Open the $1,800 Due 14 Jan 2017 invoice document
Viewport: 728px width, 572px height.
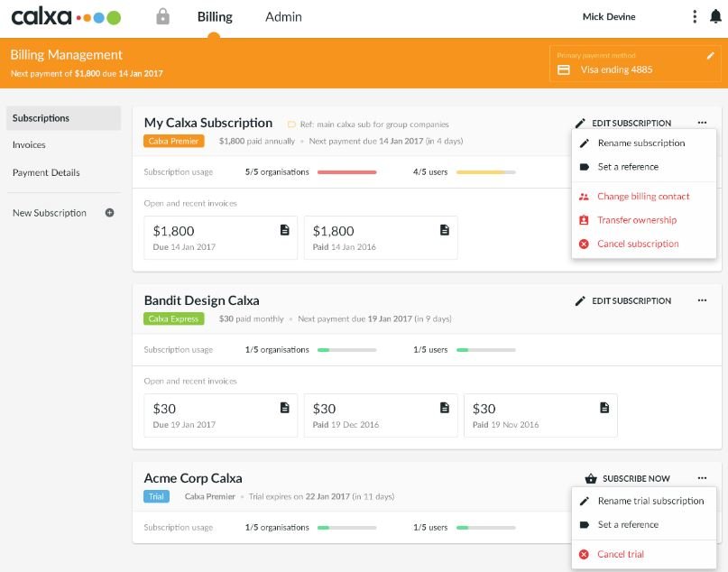tap(284, 230)
